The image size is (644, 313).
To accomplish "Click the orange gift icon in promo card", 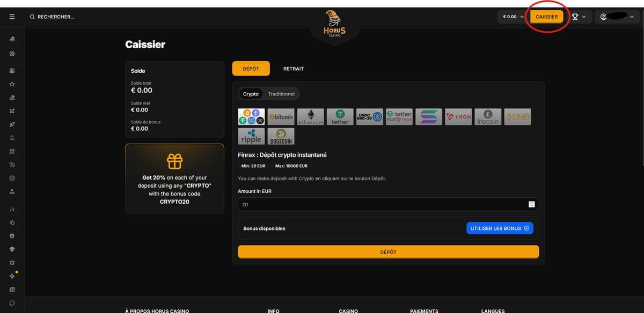I will point(174,161).
